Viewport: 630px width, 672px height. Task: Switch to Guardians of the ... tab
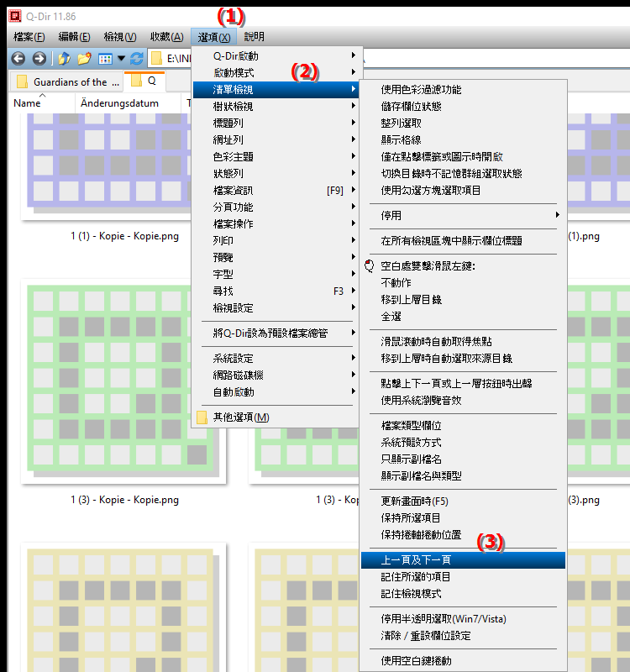tap(67, 81)
